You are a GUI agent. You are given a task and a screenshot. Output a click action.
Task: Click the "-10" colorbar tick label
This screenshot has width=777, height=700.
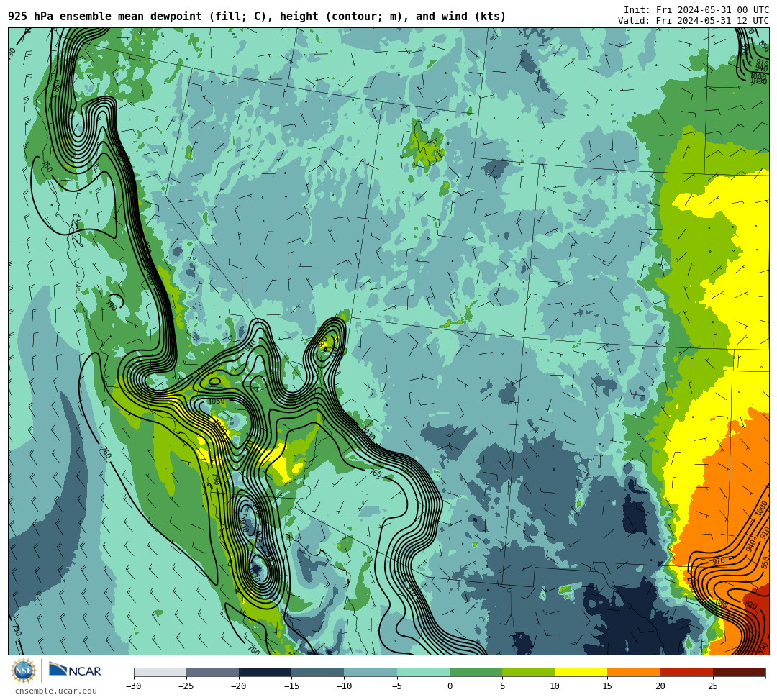pos(344,686)
